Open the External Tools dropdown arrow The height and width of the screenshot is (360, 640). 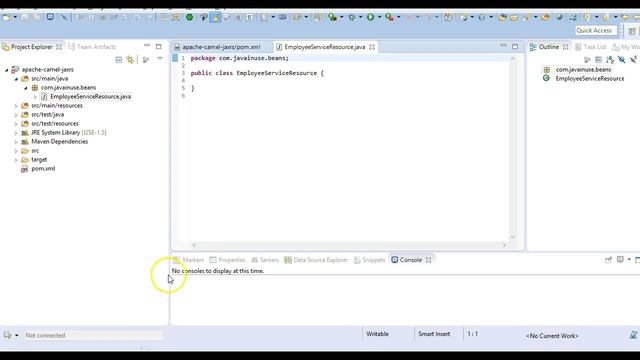[399, 18]
